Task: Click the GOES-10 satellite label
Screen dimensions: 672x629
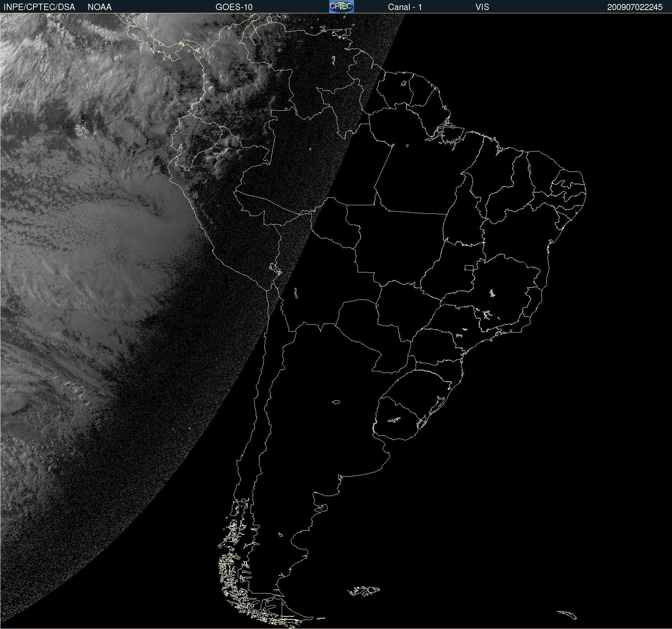Action: point(234,7)
